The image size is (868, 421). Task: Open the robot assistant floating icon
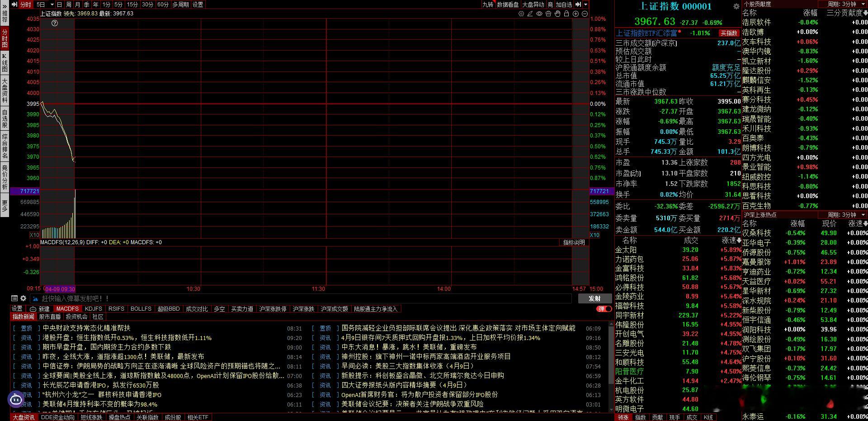pyautogui.click(x=16, y=399)
